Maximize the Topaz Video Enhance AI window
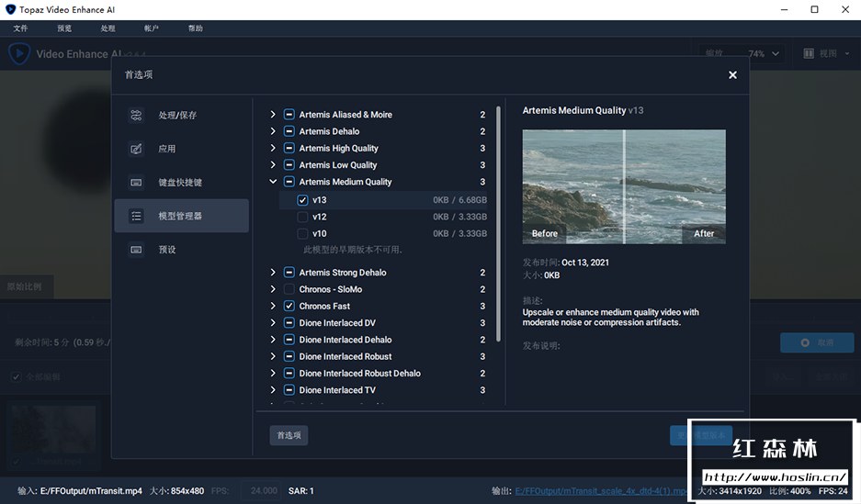Image resolution: width=861 pixels, height=504 pixels. pos(814,9)
